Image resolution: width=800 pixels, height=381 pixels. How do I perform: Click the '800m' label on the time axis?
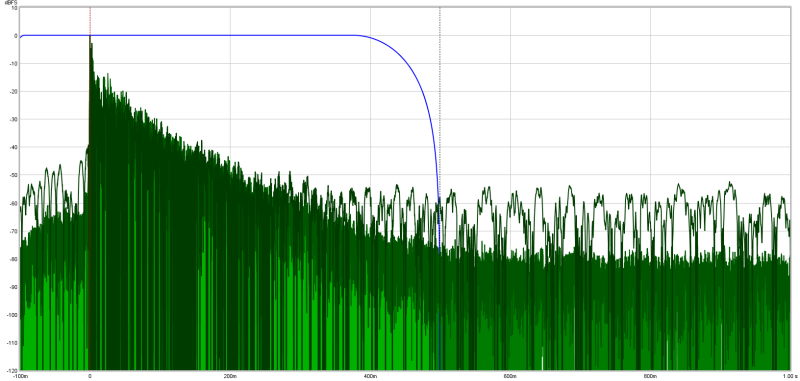click(649, 375)
